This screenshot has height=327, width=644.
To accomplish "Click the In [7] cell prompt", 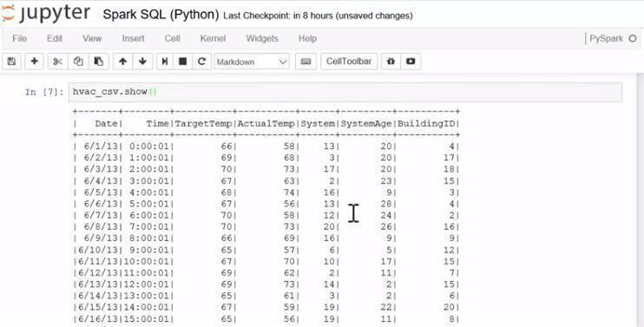I will tap(44, 92).
